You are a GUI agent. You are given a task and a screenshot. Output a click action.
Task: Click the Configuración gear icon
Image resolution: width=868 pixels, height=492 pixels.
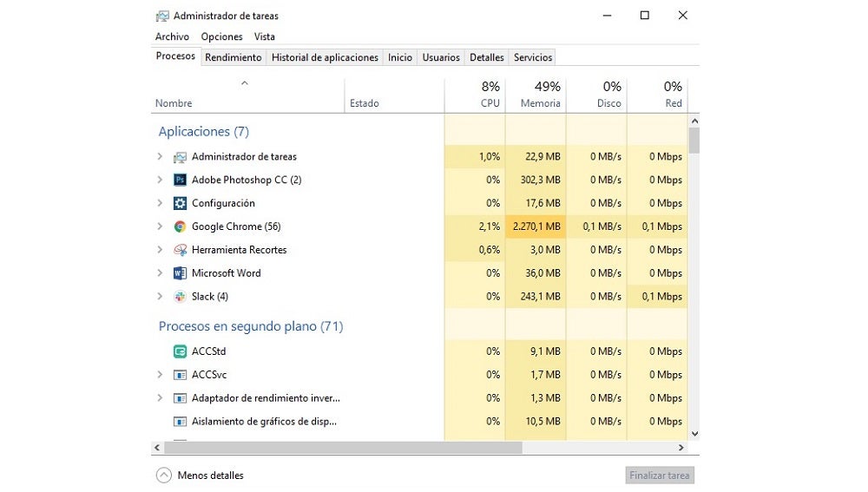180,203
